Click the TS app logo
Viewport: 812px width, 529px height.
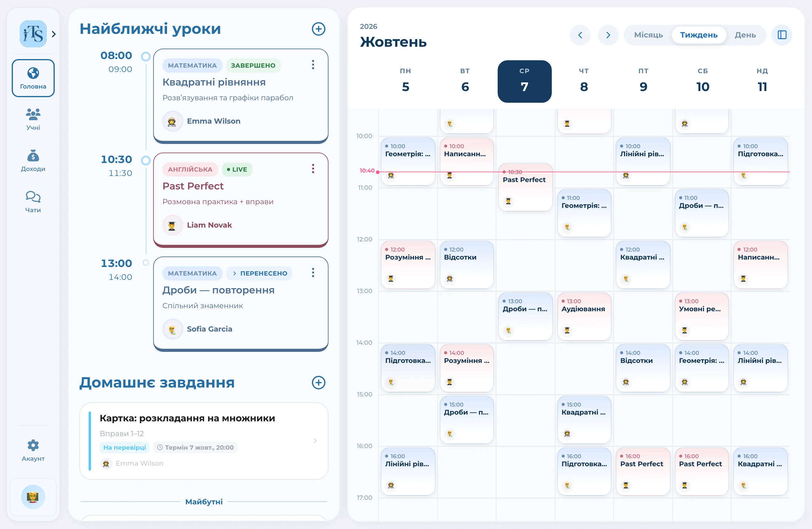point(33,34)
